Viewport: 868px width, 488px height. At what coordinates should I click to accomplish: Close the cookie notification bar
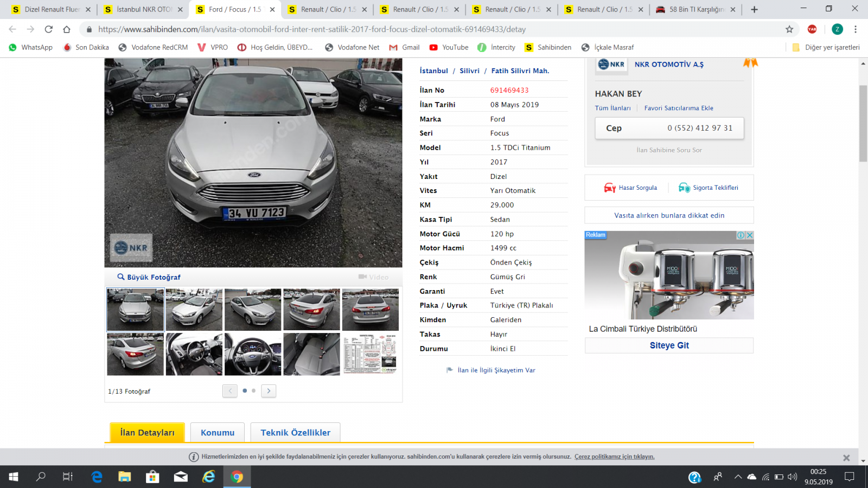point(846,458)
